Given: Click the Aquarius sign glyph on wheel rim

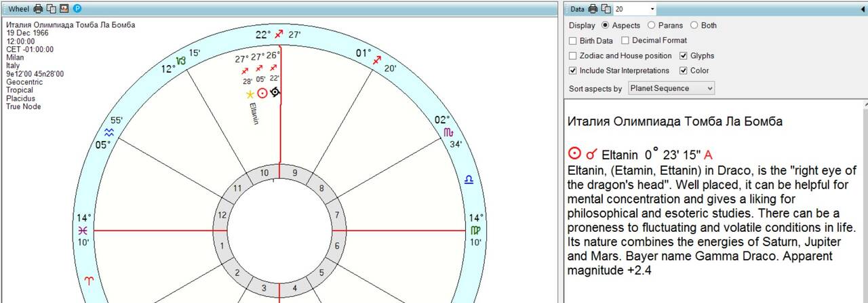Looking at the screenshot, I should tap(108, 133).
